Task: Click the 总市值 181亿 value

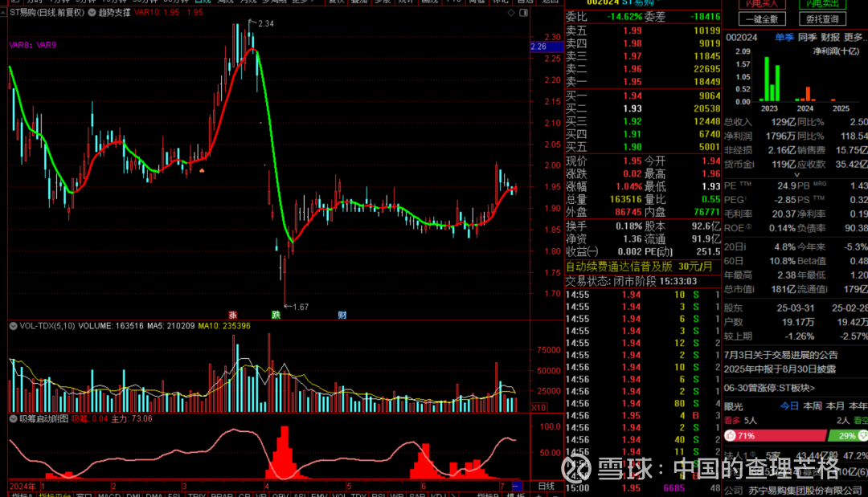Action: click(x=782, y=289)
